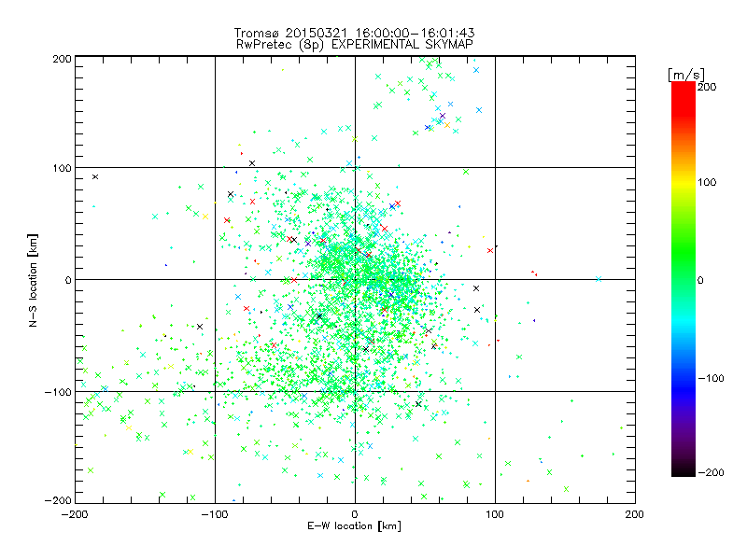This screenshot has width=747, height=560.
Task: Click the 'E-W location [km]' axis label
Action: (354, 526)
